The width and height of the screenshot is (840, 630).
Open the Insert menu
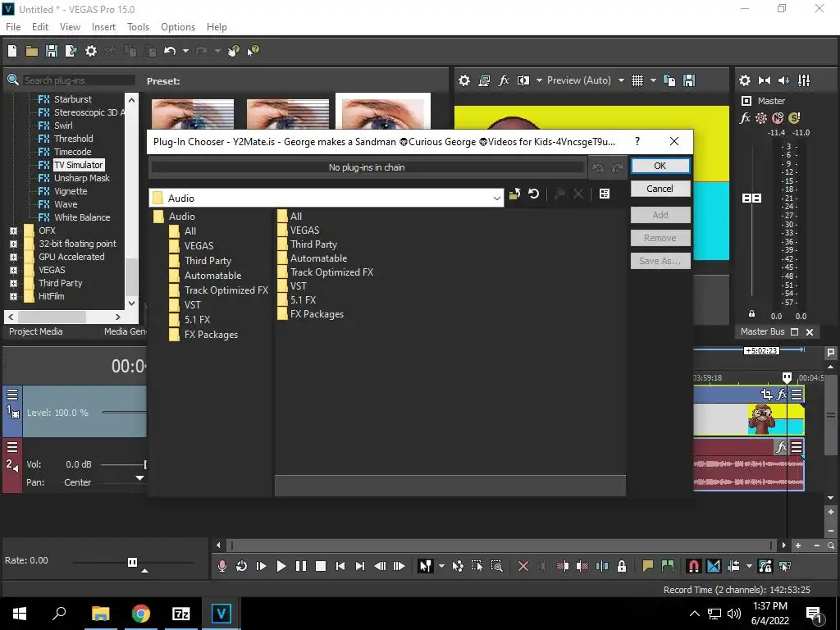click(103, 27)
